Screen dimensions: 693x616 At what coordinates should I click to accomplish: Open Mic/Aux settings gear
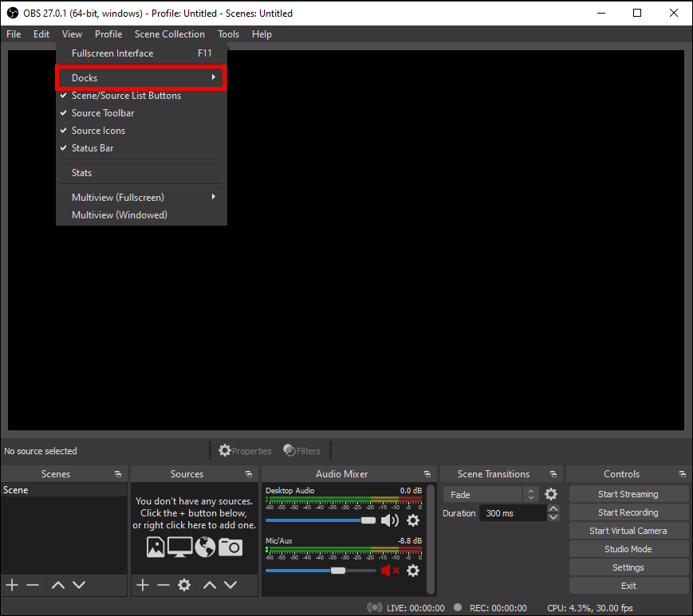413,571
